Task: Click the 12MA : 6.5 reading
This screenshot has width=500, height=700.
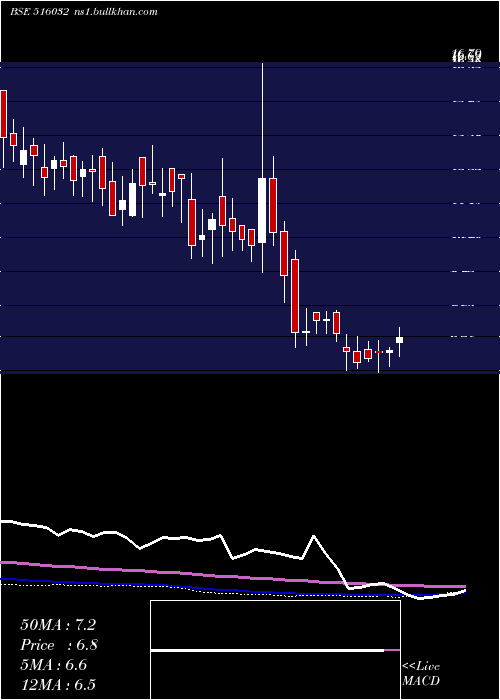Action: (x=58, y=684)
